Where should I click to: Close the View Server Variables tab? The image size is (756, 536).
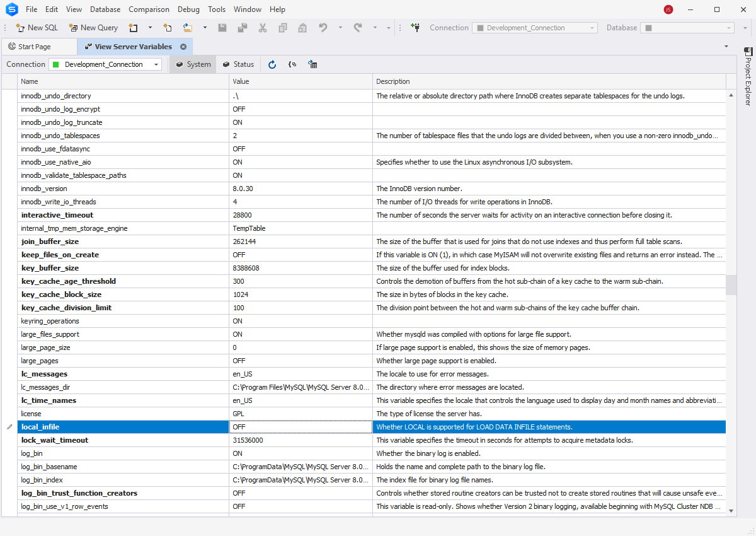[183, 47]
